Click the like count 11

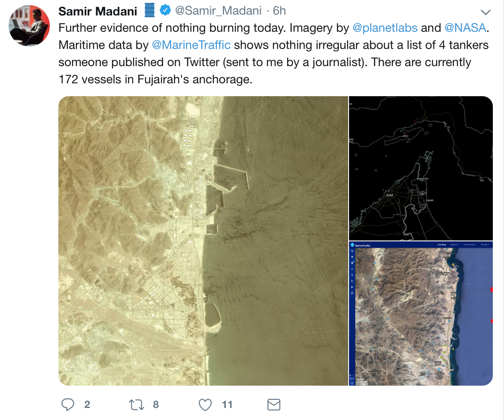point(227,405)
